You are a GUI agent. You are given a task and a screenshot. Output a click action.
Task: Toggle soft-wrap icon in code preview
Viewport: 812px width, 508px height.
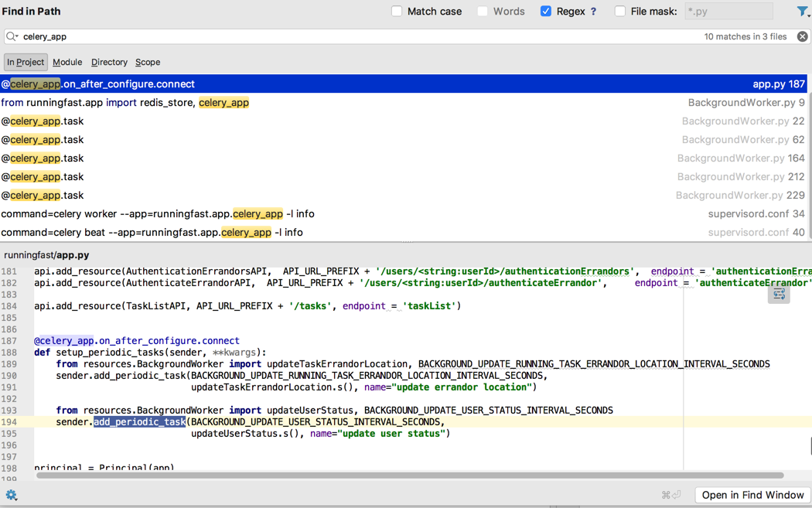[x=779, y=295]
